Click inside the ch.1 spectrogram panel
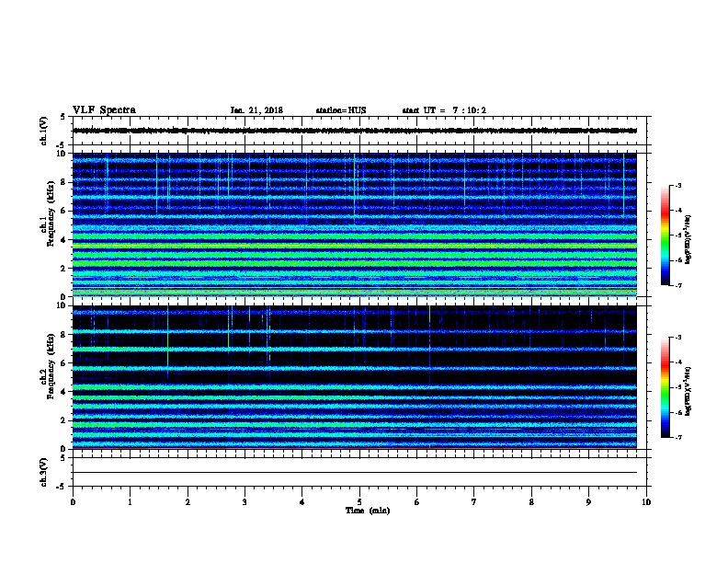The width and height of the screenshot is (728, 563). tap(355, 224)
